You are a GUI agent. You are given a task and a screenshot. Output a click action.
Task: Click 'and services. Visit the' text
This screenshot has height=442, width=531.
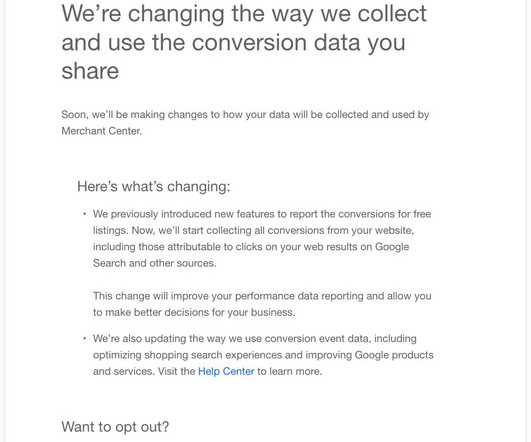point(144,371)
